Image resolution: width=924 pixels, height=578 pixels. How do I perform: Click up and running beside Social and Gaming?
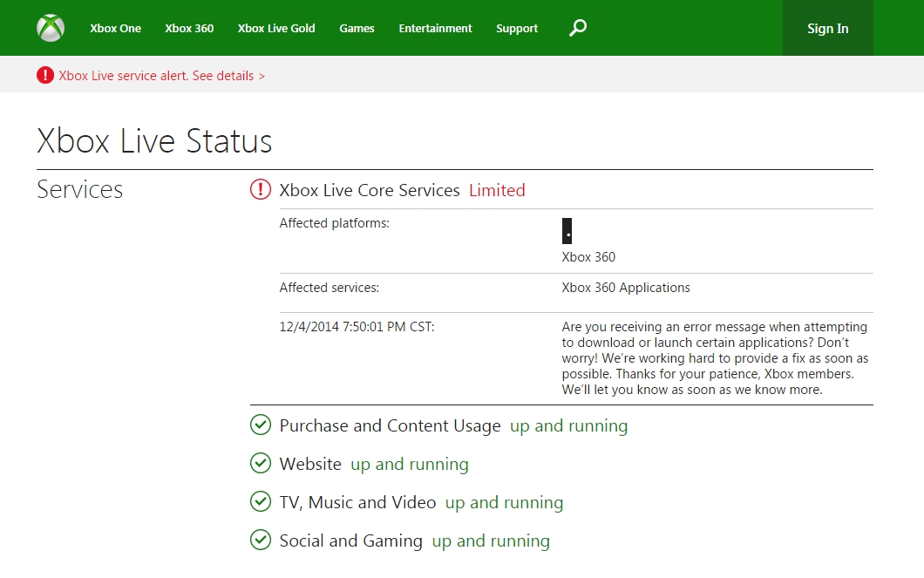click(x=491, y=541)
